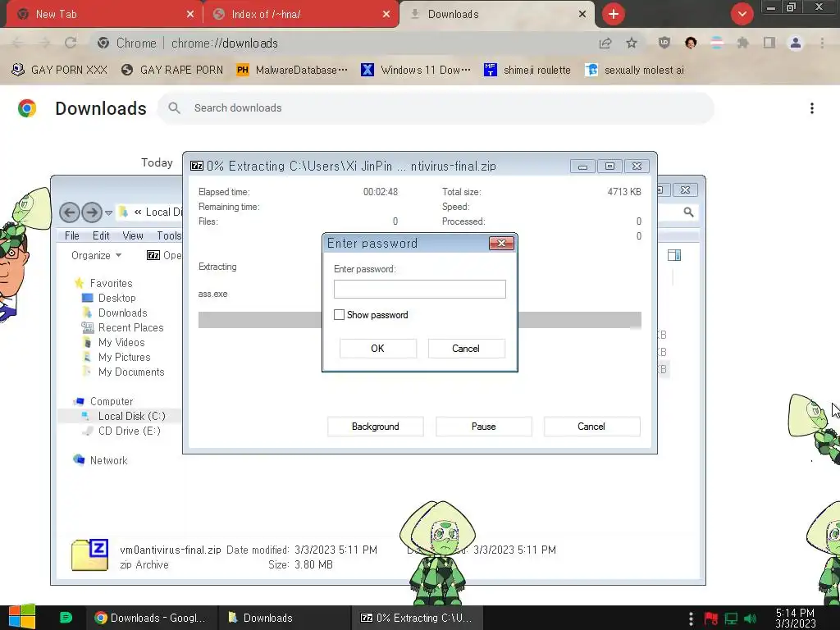Bookmark this page with the star icon
Image resolution: width=840 pixels, height=630 pixels.
632,43
